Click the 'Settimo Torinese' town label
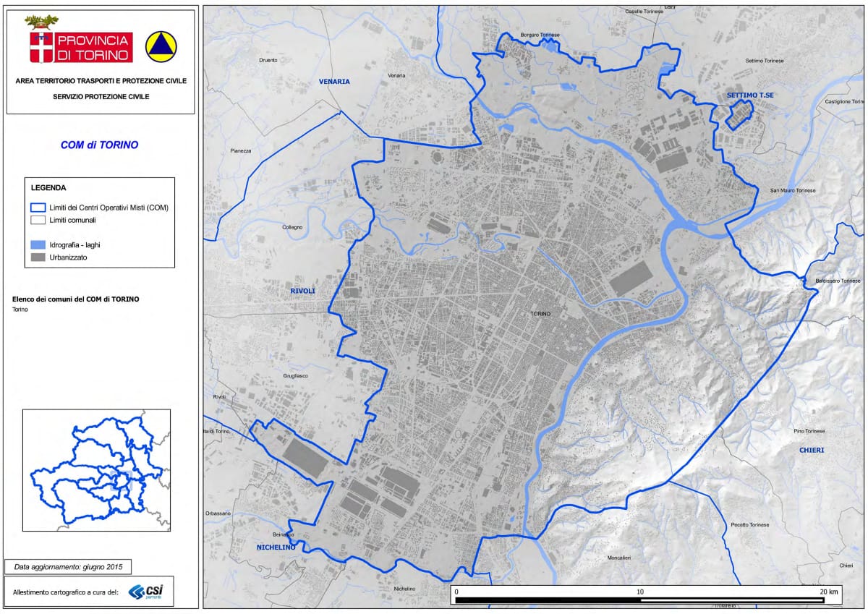This screenshot has width=868, height=614. [764, 60]
